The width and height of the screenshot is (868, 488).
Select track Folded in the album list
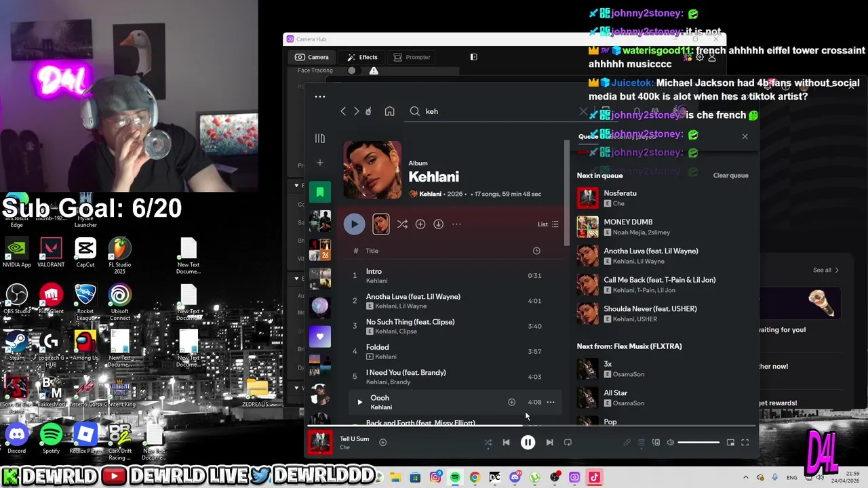pyautogui.click(x=377, y=347)
